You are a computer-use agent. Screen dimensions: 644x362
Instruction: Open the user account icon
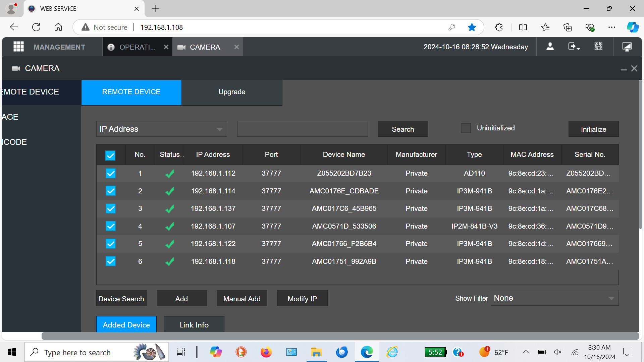[x=550, y=47]
